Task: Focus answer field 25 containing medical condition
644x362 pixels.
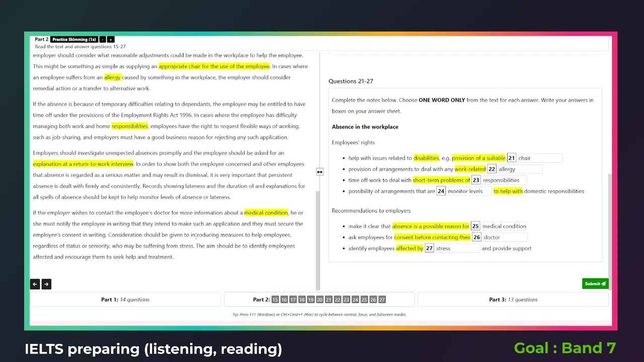Action: 504,226
